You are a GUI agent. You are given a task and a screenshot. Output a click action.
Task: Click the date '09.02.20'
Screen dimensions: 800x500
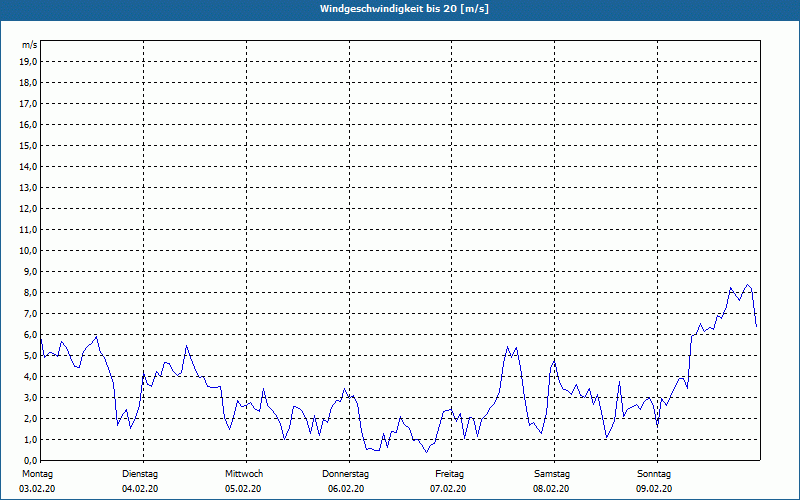click(654, 489)
